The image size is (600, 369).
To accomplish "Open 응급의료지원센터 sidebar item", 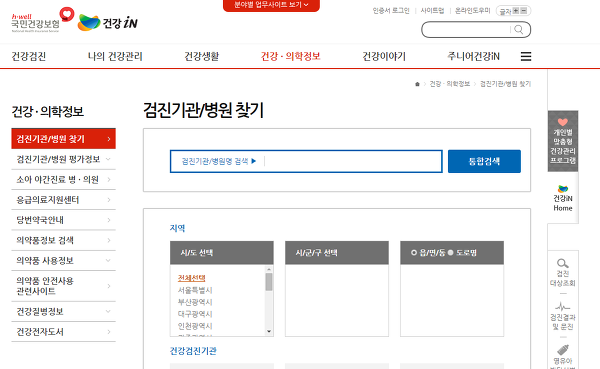I will [64, 199].
